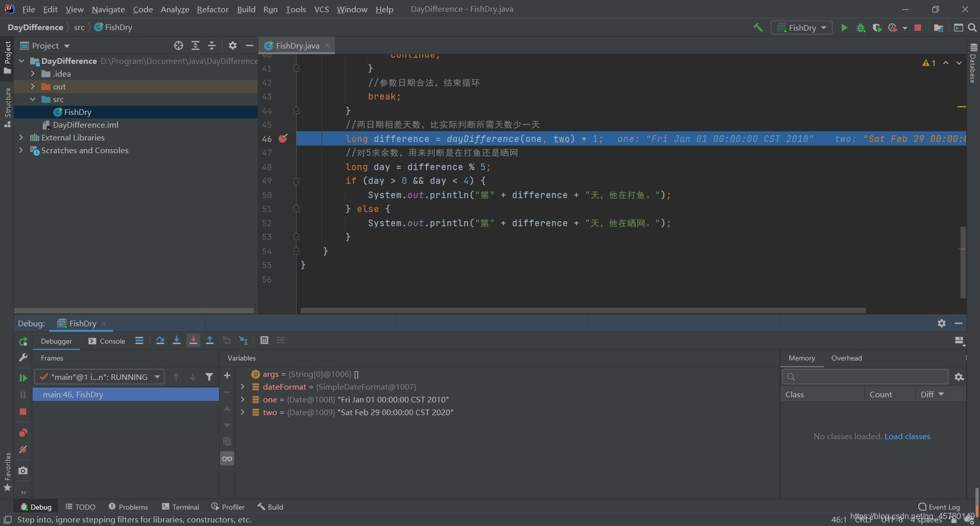The image size is (980, 526).
Task: Open Project panel settings gear
Action: click(233, 45)
